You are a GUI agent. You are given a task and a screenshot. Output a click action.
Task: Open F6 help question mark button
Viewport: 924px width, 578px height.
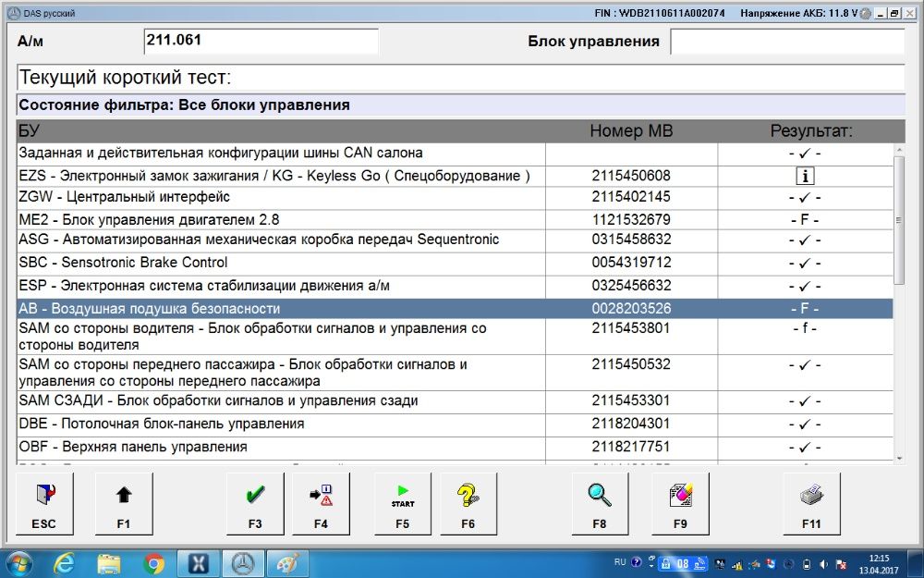click(x=468, y=504)
